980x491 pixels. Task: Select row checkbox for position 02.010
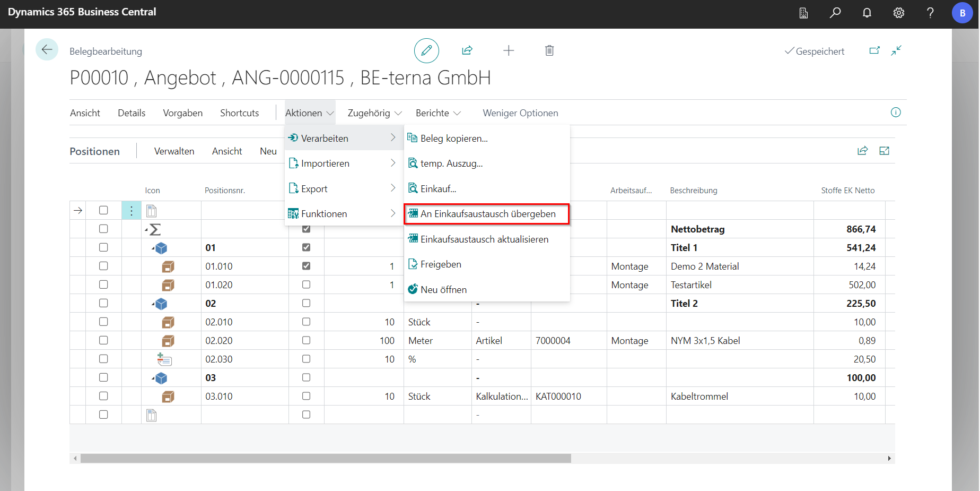(x=103, y=322)
